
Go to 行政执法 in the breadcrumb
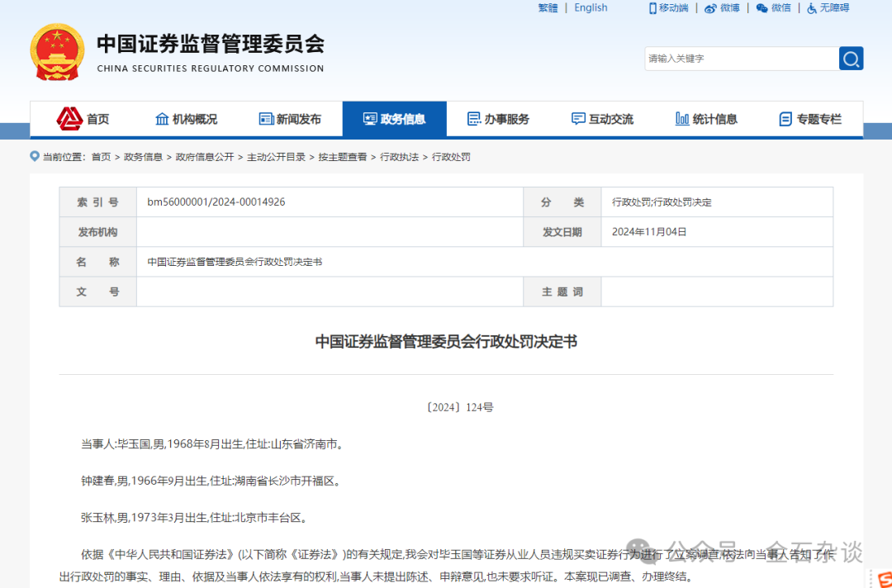[400, 157]
